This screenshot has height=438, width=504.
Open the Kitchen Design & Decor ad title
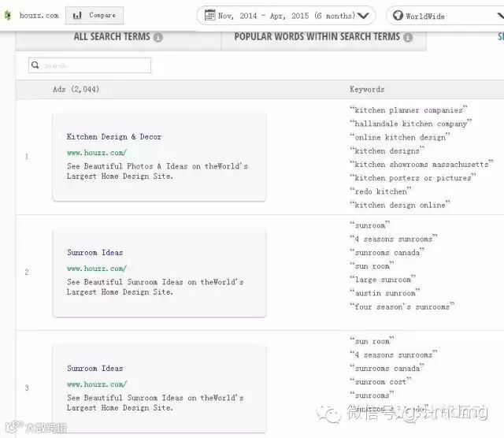click(x=113, y=136)
